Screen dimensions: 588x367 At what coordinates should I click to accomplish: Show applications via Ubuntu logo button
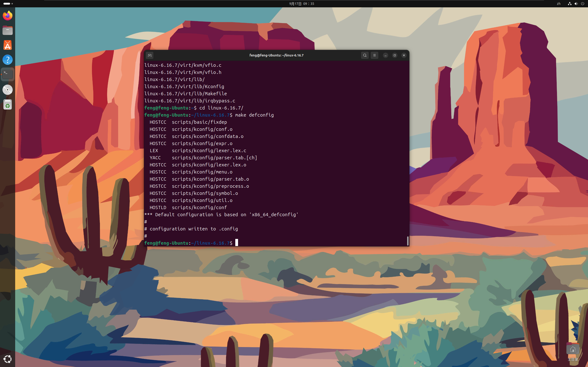[8, 359]
